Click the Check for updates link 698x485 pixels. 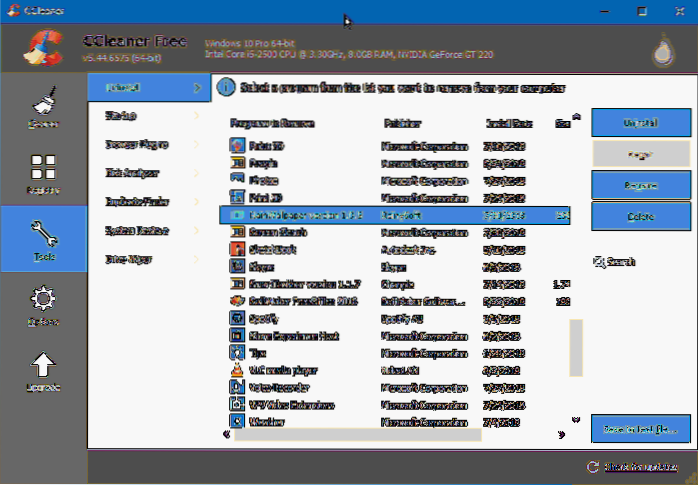[641, 467]
